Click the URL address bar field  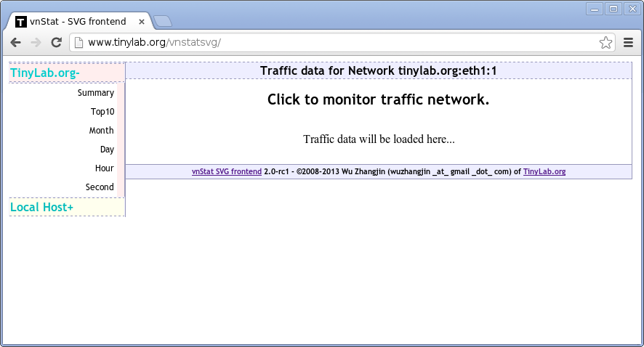click(x=334, y=43)
